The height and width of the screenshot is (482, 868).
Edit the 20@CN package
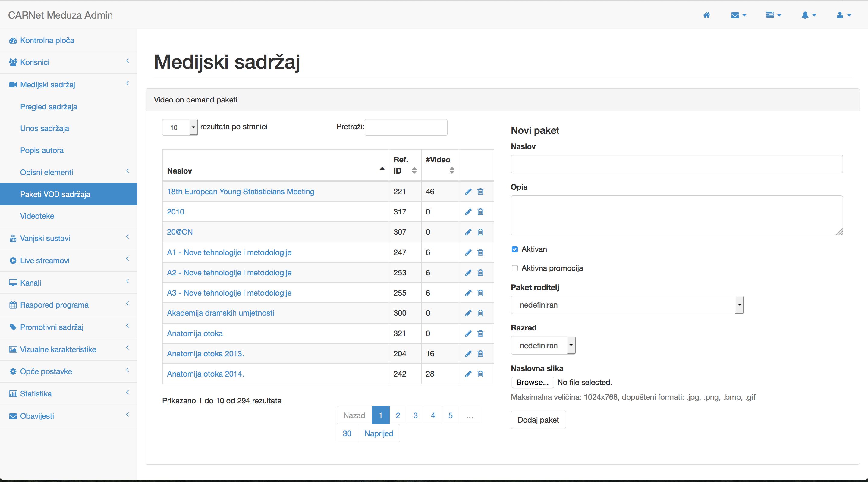468,232
